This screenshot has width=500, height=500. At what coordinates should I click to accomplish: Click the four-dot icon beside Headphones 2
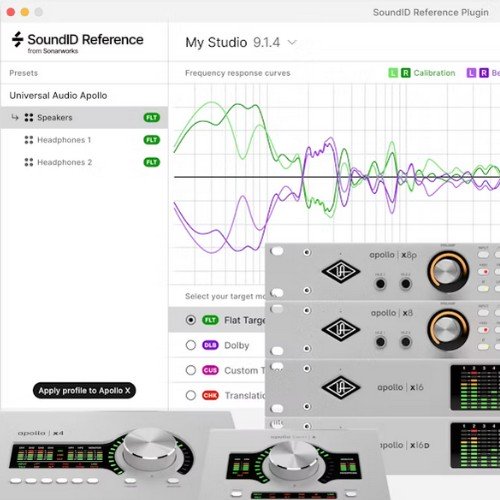pyautogui.click(x=29, y=162)
